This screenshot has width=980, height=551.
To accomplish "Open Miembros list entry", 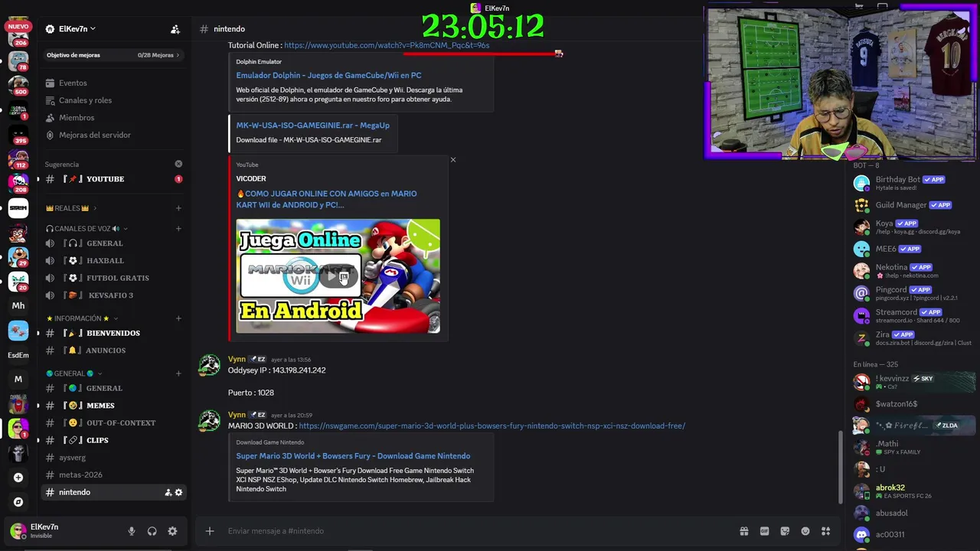I will click(77, 118).
